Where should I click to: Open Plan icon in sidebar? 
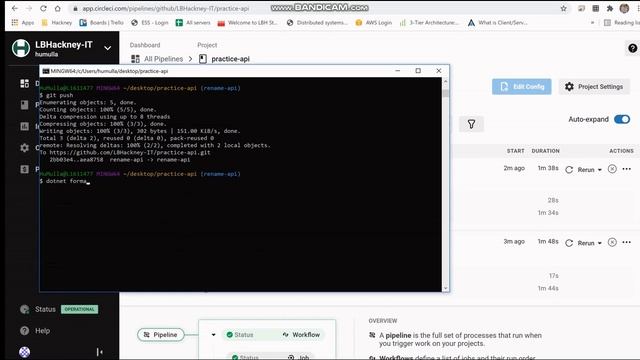(24, 169)
